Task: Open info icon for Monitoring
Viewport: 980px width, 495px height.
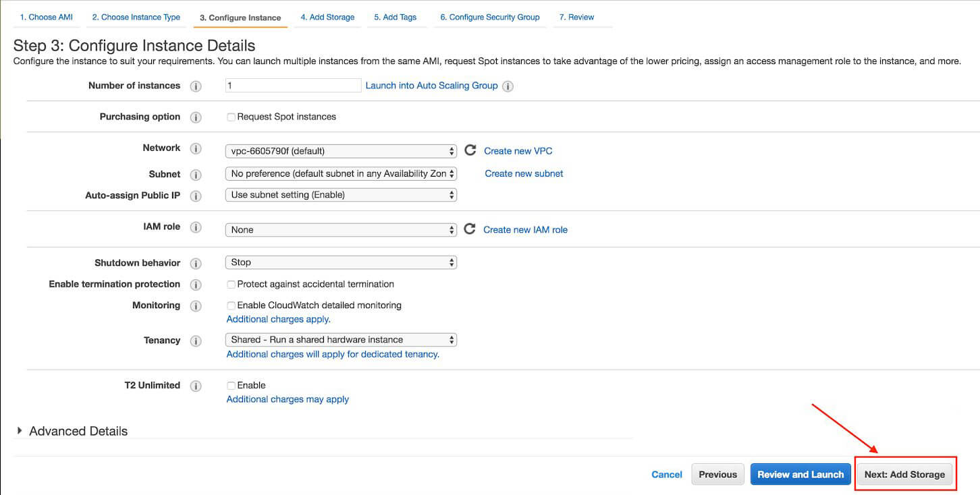Action: point(196,306)
